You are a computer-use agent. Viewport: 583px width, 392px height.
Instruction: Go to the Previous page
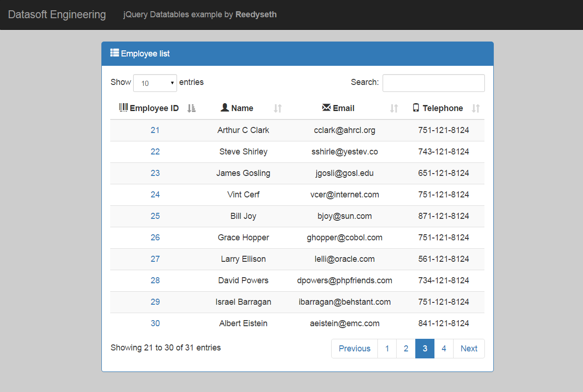coord(355,349)
